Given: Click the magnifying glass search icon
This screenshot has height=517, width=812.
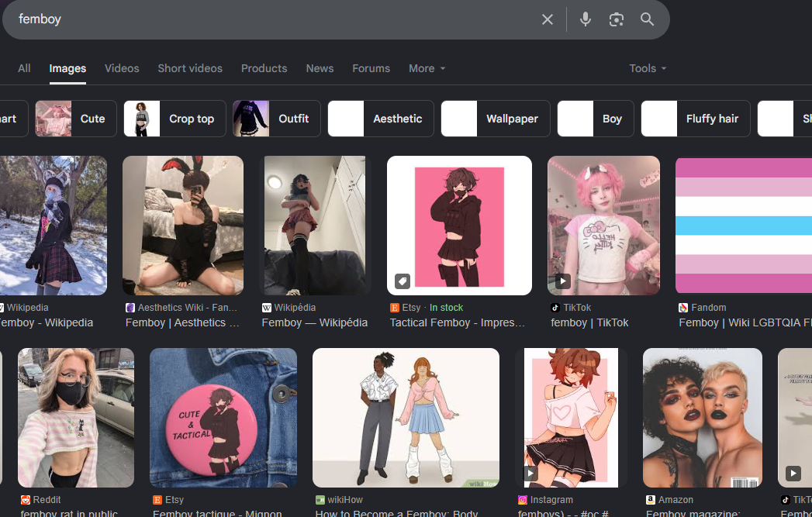Looking at the screenshot, I should [647, 19].
